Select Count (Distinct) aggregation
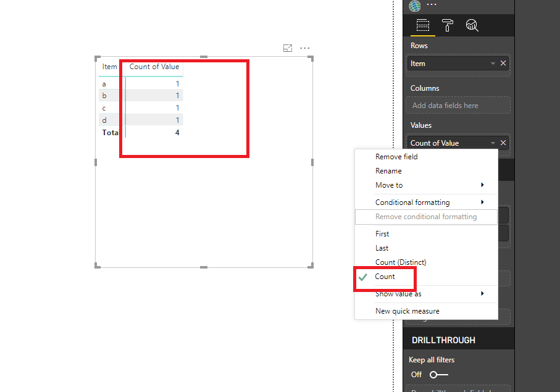The height and width of the screenshot is (392, 560). [x=427, y=262]
